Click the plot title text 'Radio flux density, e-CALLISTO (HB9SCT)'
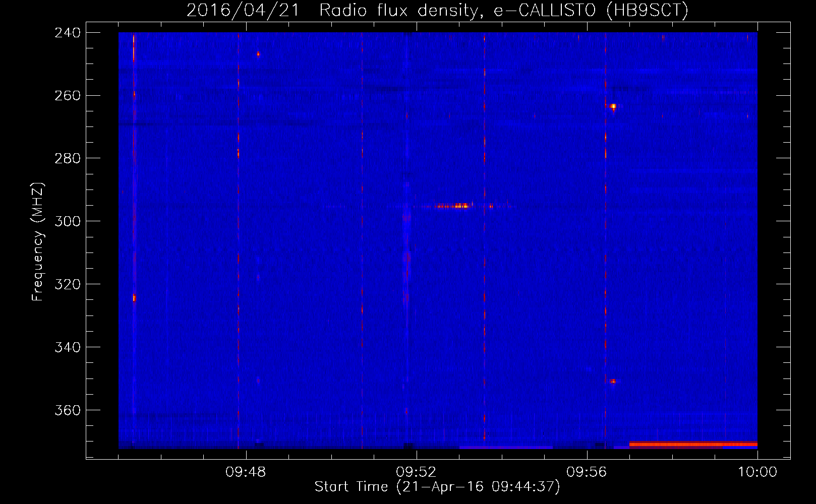The image size is (816, 504). click(504, 10)
